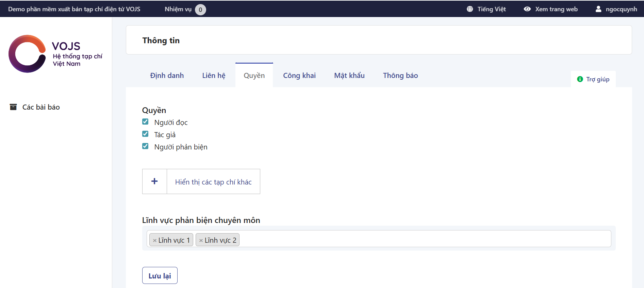Screen dimensions: 644x288
Task: Click the globe language icon
Action: (x=470, y=9)
